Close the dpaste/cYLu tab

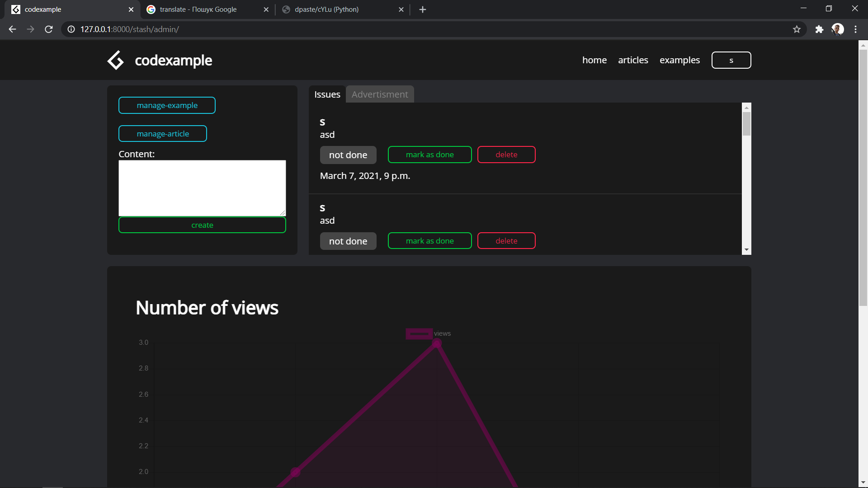coord(401,9)
